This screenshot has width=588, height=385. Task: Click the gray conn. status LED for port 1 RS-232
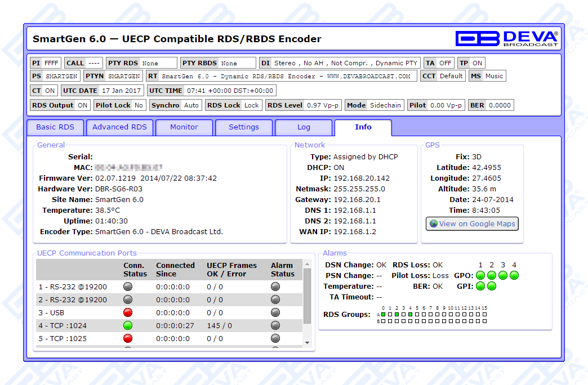(x=128, y=286)
